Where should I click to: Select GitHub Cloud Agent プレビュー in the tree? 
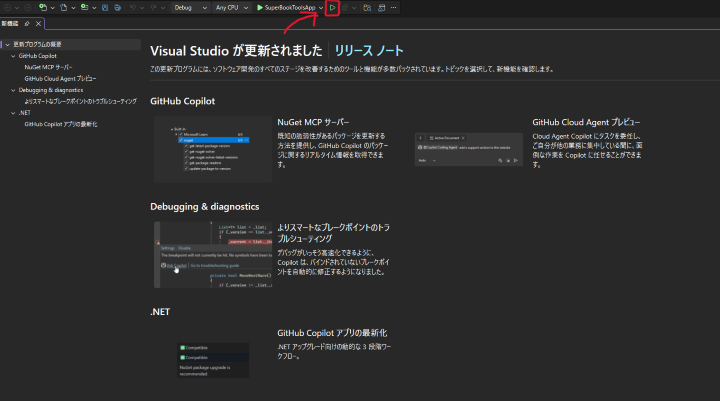60,79
